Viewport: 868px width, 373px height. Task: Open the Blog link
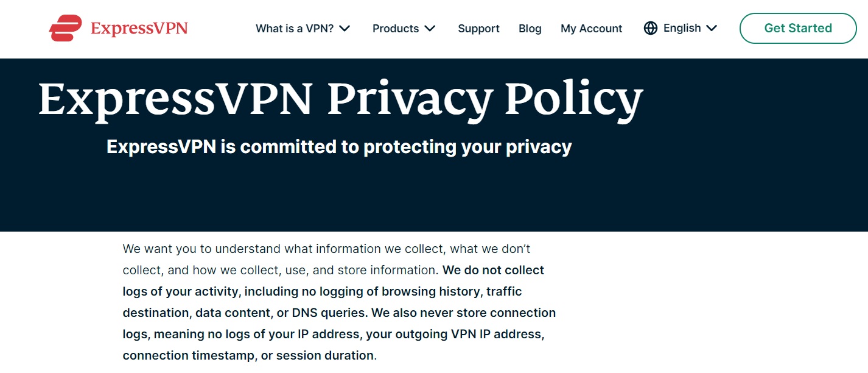point(530,29)
